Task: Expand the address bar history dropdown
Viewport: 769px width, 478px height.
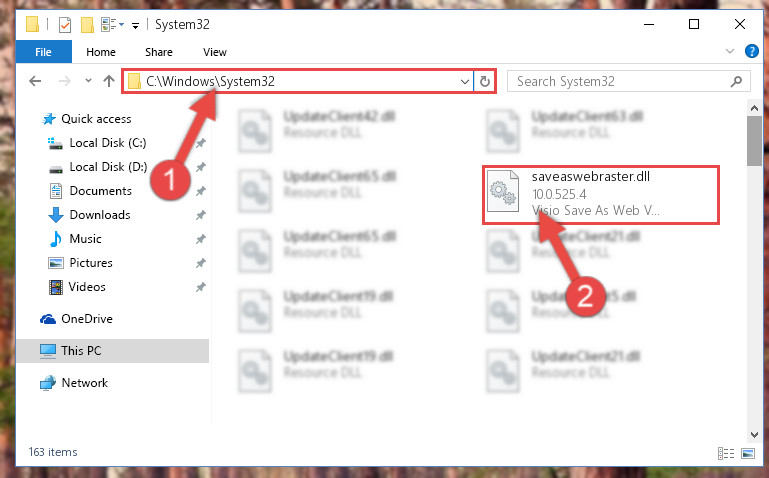Action: point(464,81)
